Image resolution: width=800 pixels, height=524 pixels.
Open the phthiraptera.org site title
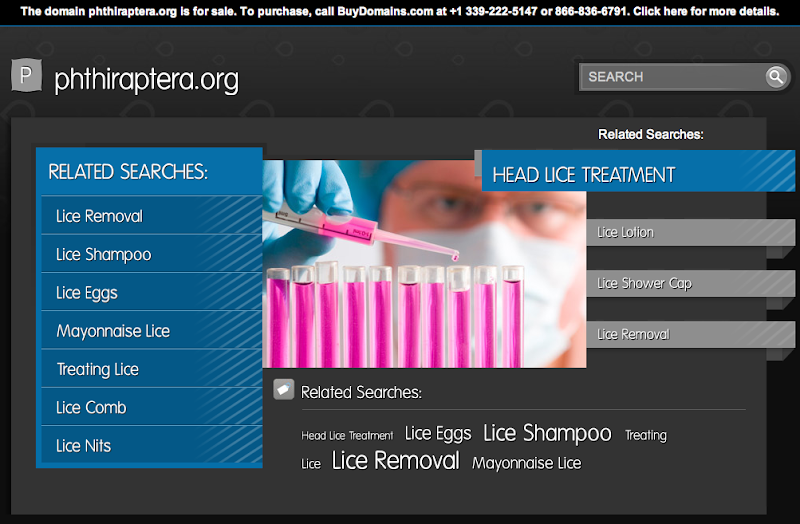[146, 80]
